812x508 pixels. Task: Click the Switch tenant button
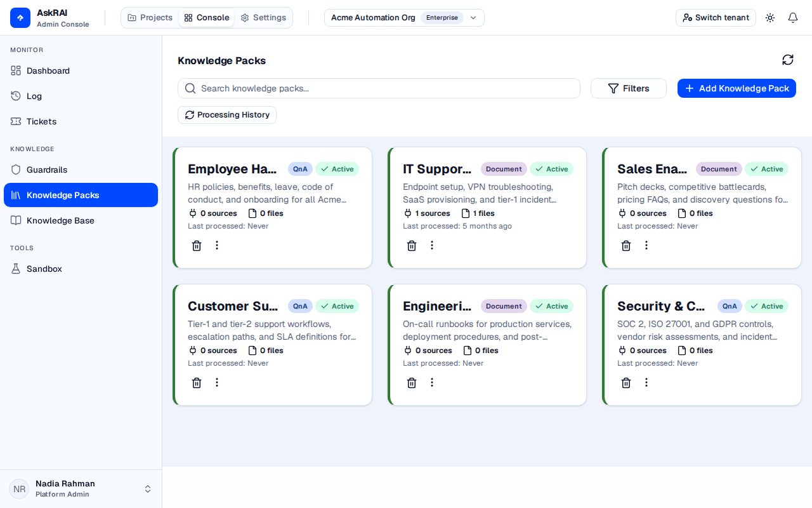pyautogui.click(x=716, y=18)
